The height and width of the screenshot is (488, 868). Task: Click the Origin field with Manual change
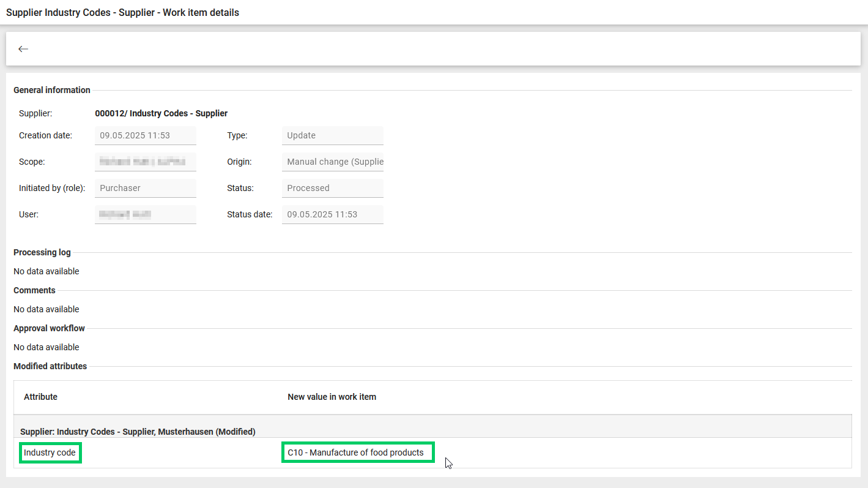332,162
